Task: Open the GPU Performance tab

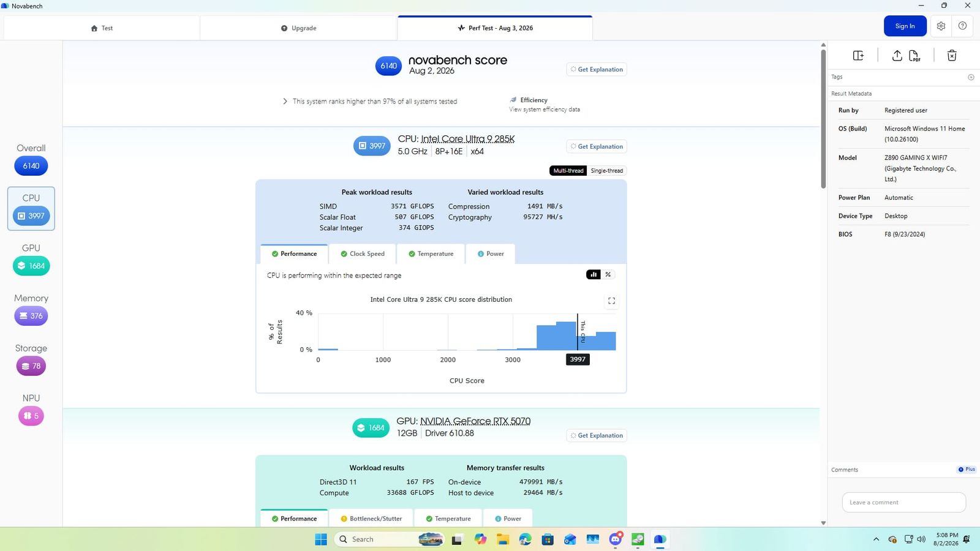Action: click(x=294, y=519)
